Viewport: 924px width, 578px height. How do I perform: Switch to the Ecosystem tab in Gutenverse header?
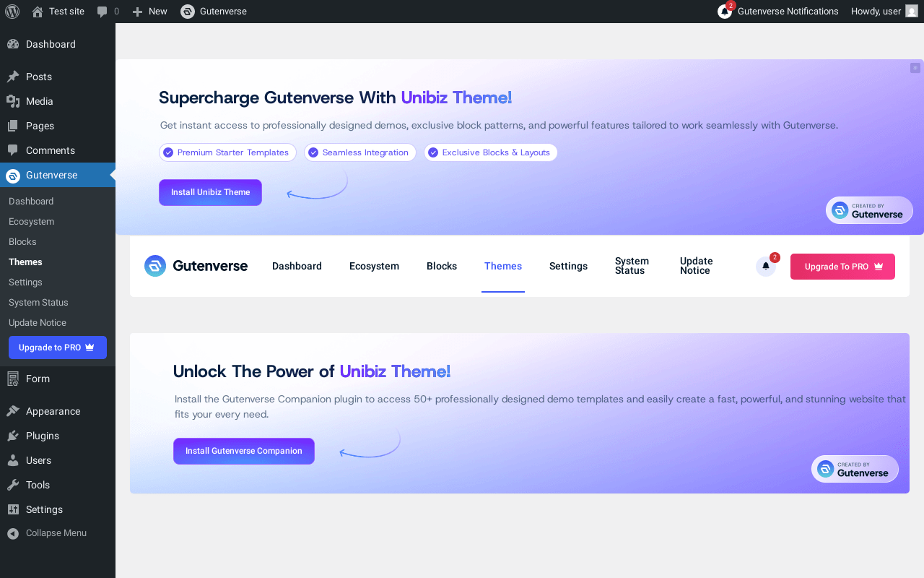[374, 266]
